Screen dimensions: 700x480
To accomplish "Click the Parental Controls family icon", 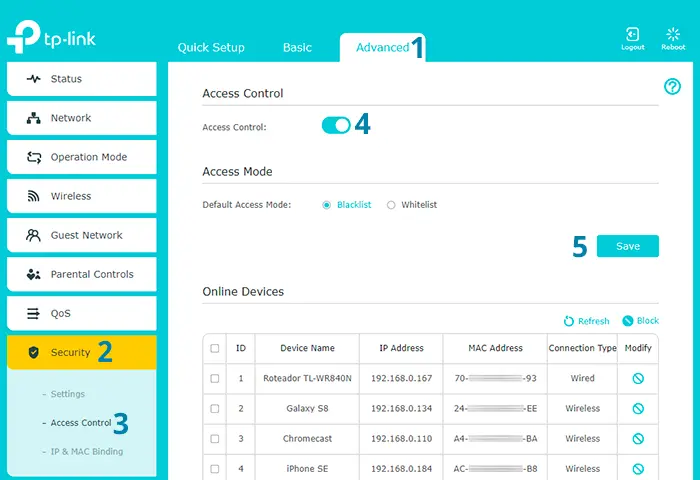I will click(x=33, y=274).
